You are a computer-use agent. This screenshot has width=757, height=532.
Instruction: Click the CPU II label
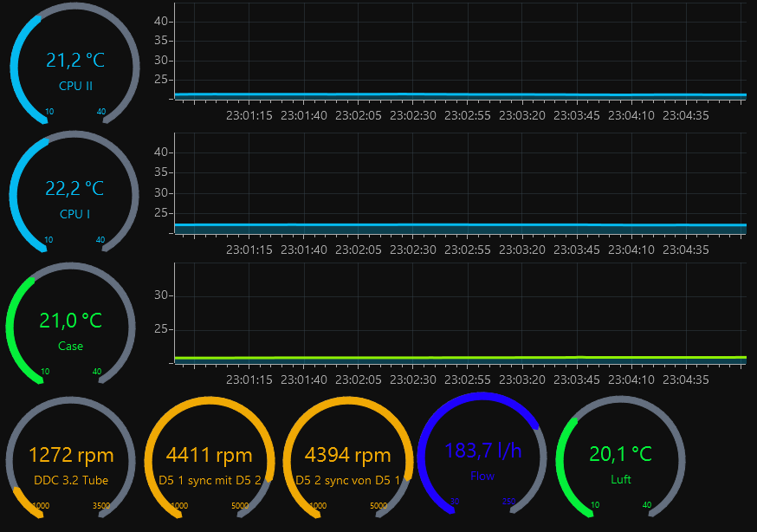coord(75,86)
